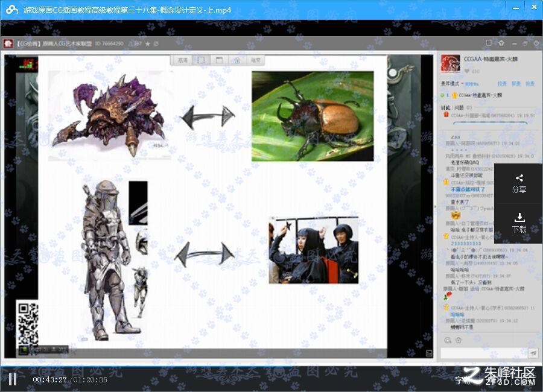The height and width of the screenshot is (392, 543).
Task: Click the circular icon right of the star
Action: pos(156,43)
